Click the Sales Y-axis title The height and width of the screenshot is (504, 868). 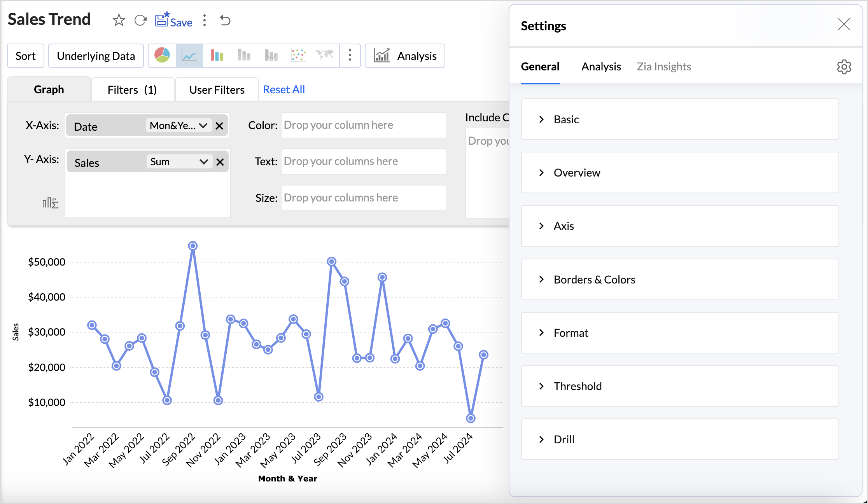(16, 332)
